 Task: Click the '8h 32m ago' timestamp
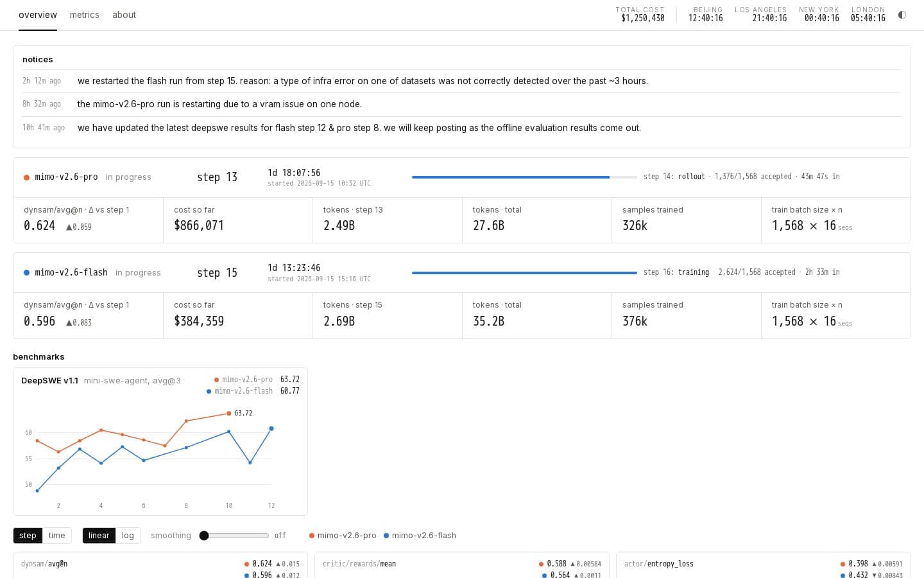coord(42,104)
